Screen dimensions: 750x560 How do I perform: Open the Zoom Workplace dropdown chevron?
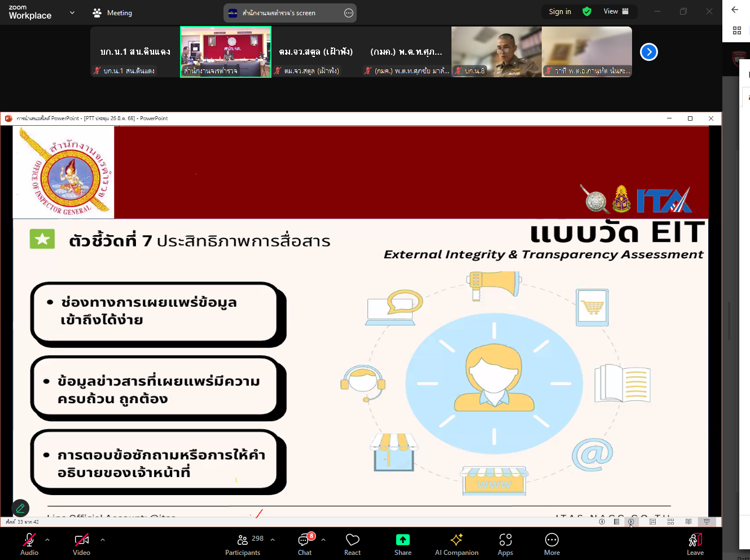point(72,12)
